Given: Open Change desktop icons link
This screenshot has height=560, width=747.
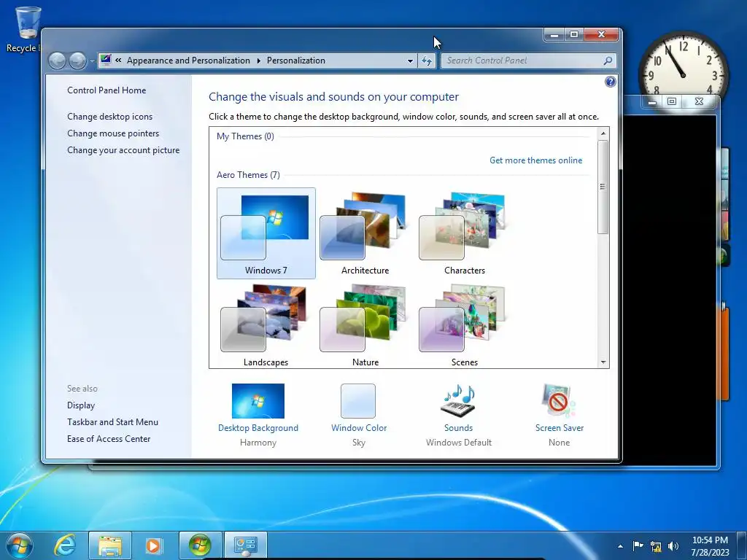Looking at the screenshot, I should (110, 117).
